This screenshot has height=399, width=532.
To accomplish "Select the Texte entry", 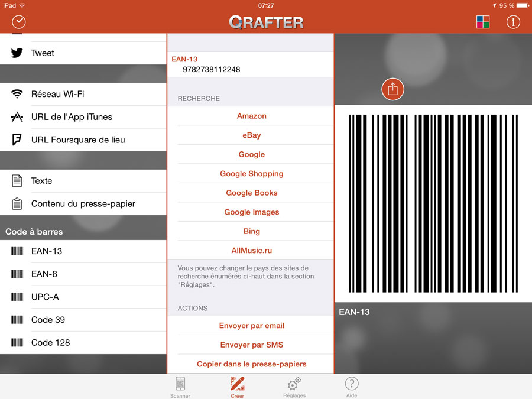I will (x=83, y=180).
